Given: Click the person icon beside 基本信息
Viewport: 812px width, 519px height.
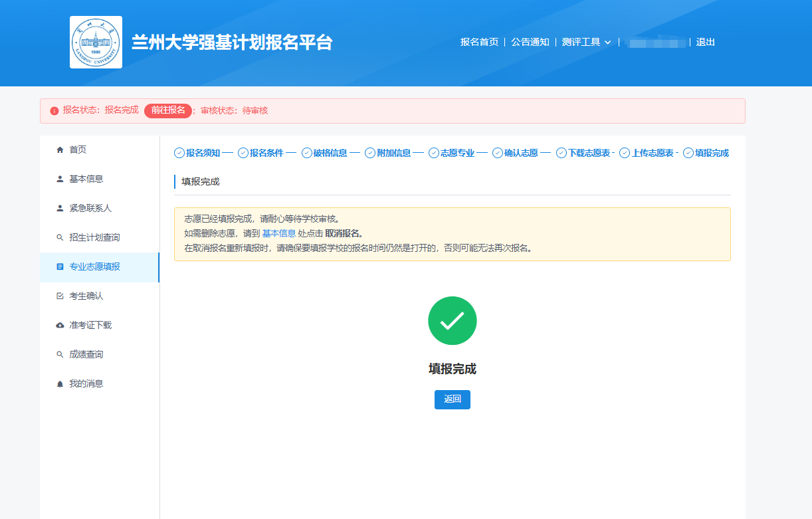Looking at the screenshot, I should (60, 179).
